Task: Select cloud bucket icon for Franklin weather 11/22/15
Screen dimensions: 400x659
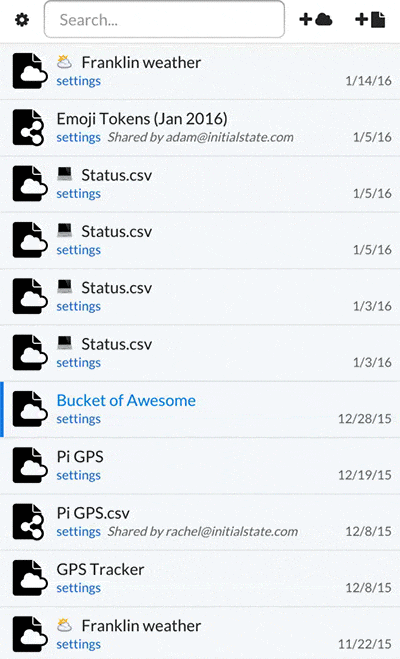Action: (29, 634)
